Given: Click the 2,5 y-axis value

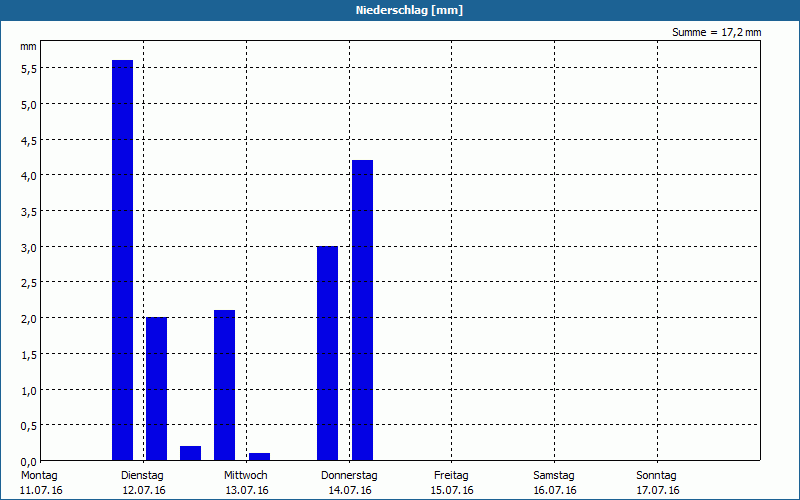Looking at the screenshot, I should click(x=29, y=284).
